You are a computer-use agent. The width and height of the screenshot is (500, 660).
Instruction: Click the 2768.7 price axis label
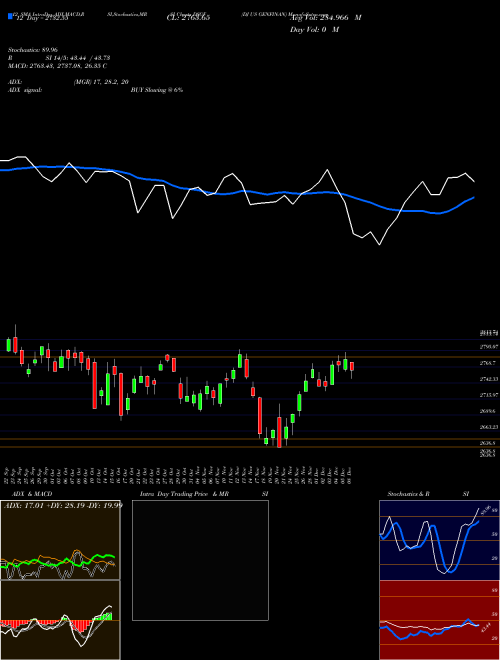pos(489,363)
